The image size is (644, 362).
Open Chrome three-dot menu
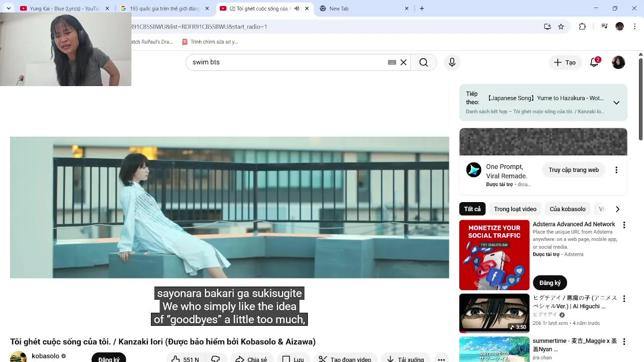point(634,27)
